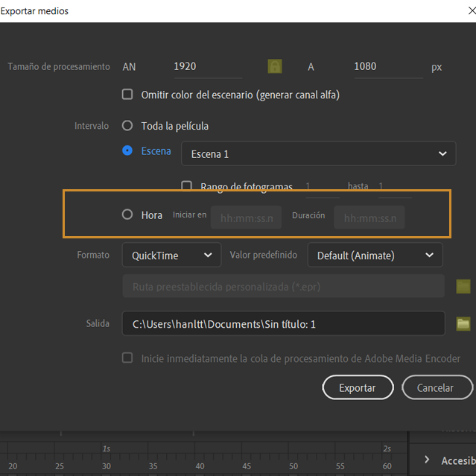The image size is (476, 476).
Task: Click the Salida output path field
Action: tap(283, 323)
